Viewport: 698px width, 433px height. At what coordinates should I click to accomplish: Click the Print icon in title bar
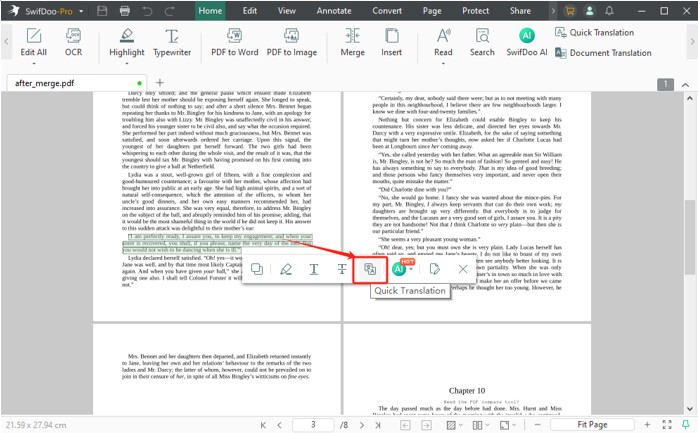tap(125, 11)
